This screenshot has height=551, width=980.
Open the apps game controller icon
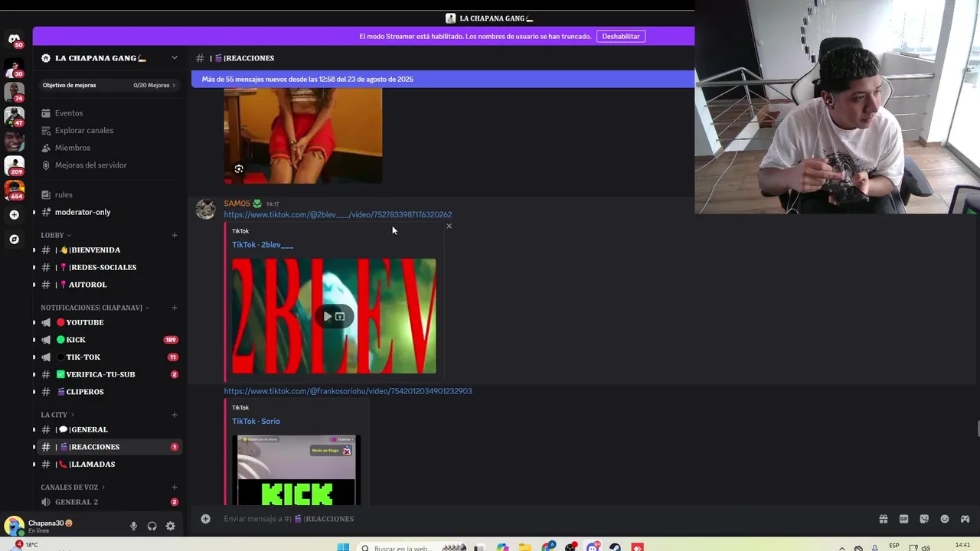pos(965,519)
